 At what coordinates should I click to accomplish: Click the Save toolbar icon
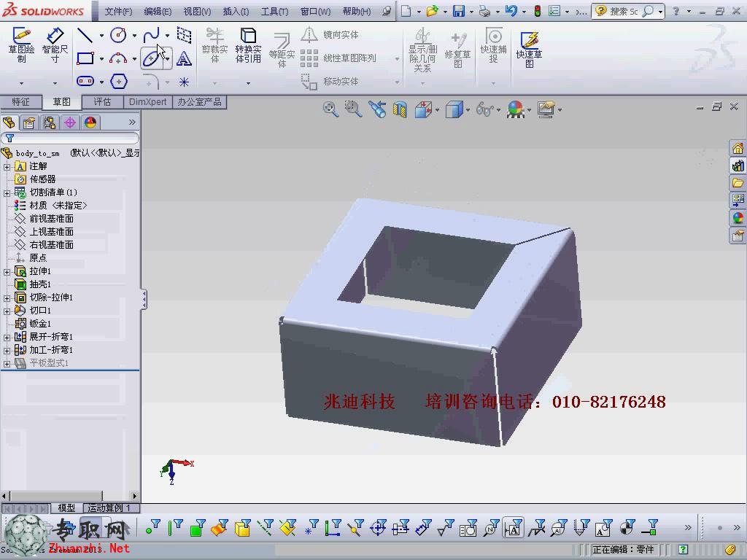coord(458,11)
